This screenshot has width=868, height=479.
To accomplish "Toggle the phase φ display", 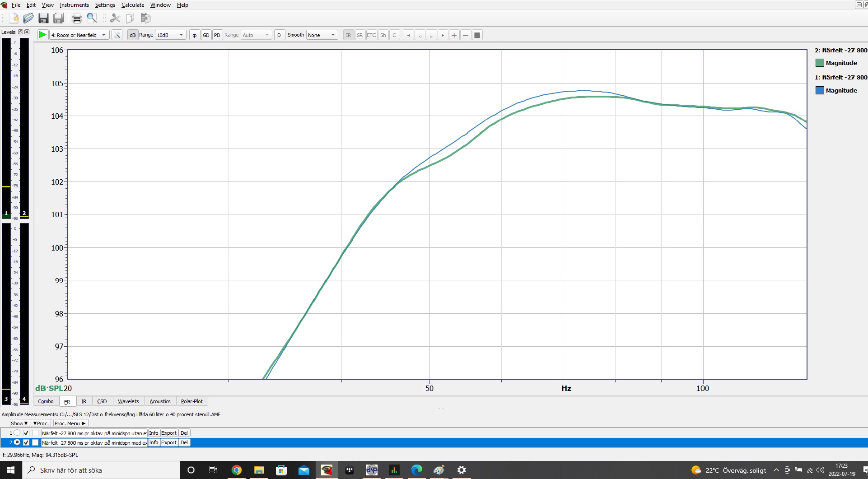I will pyautogui.click(x=195, y=35).
